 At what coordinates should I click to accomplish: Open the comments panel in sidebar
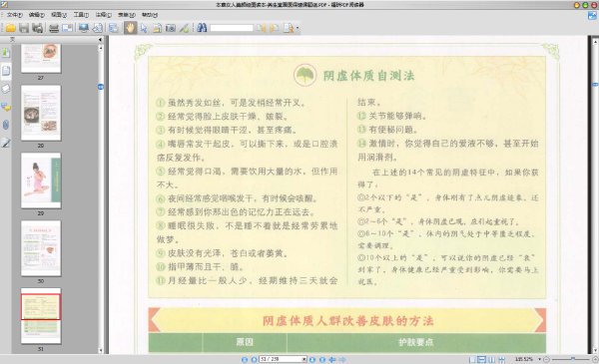(x=6, y=107)
